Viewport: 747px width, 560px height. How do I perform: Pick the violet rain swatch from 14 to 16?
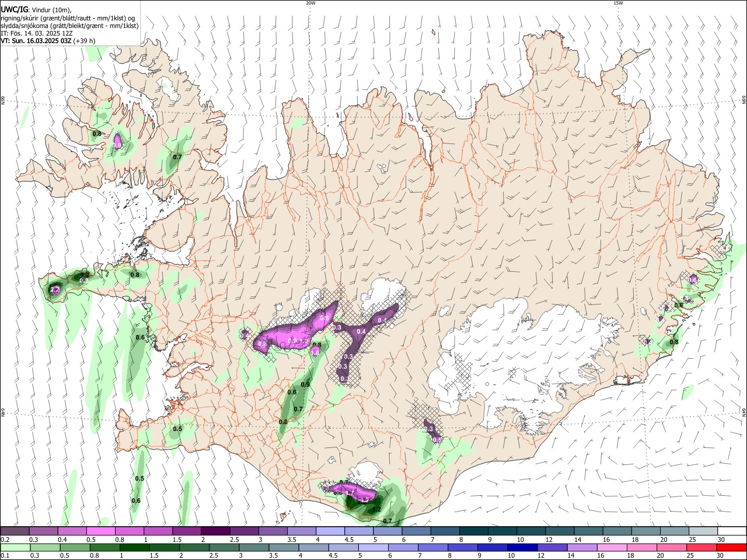point(582,548)
